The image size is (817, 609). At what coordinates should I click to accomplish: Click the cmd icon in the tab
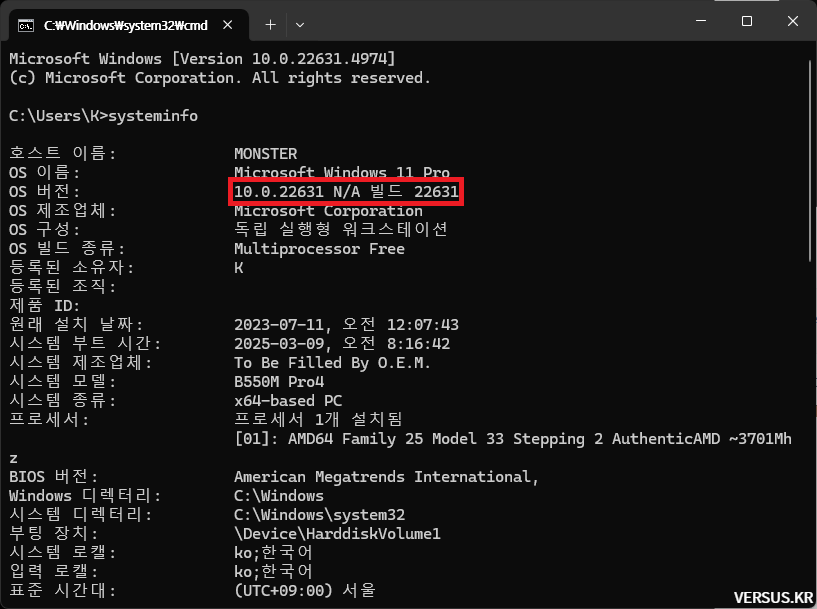pyautogui.click(x=26, y=25)
